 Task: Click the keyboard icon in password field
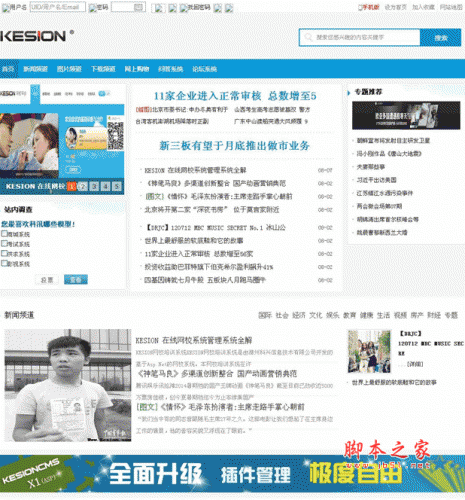click(x=139, y=7)
